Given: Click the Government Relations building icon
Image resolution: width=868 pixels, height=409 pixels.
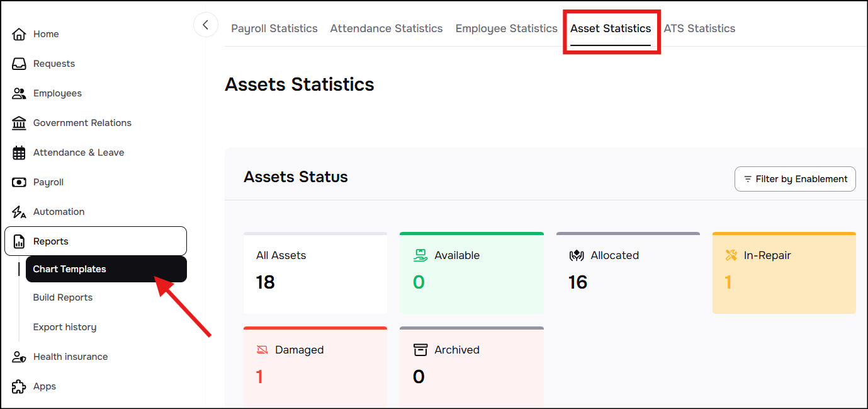Looking at the screenshot, I should pyautogui.click(x=19, y=123).
